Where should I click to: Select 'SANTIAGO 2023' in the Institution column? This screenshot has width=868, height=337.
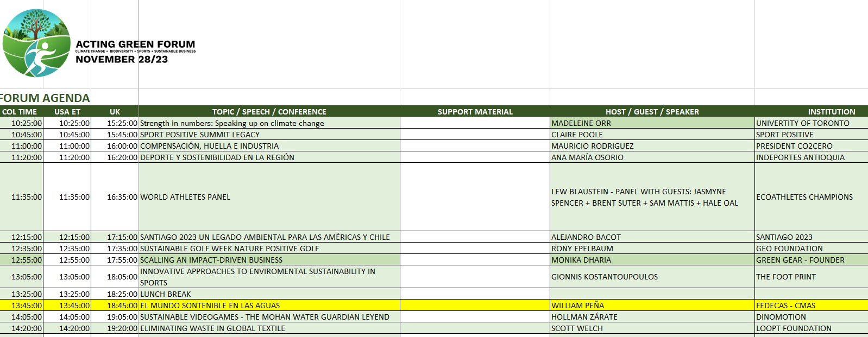pyautogui.click(x=812, y=237)
